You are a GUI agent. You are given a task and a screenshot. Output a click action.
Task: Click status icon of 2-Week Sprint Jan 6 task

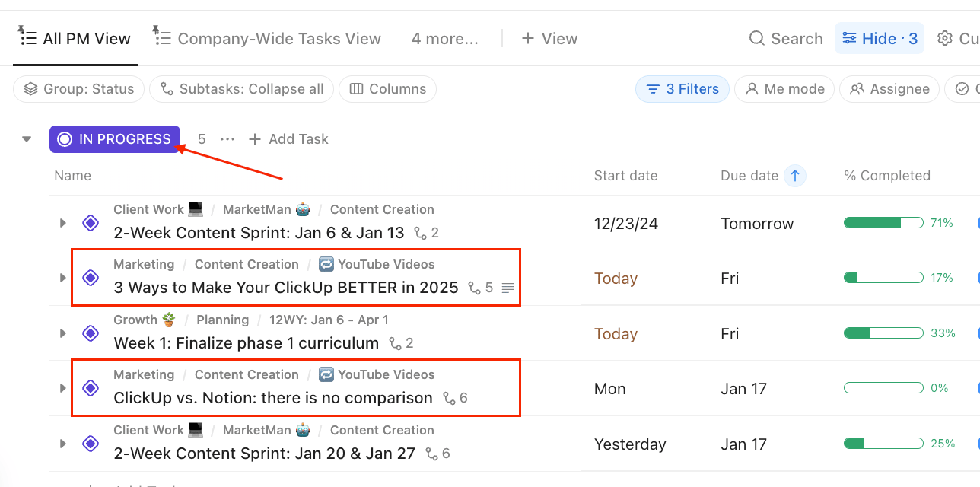coord(91,223)
